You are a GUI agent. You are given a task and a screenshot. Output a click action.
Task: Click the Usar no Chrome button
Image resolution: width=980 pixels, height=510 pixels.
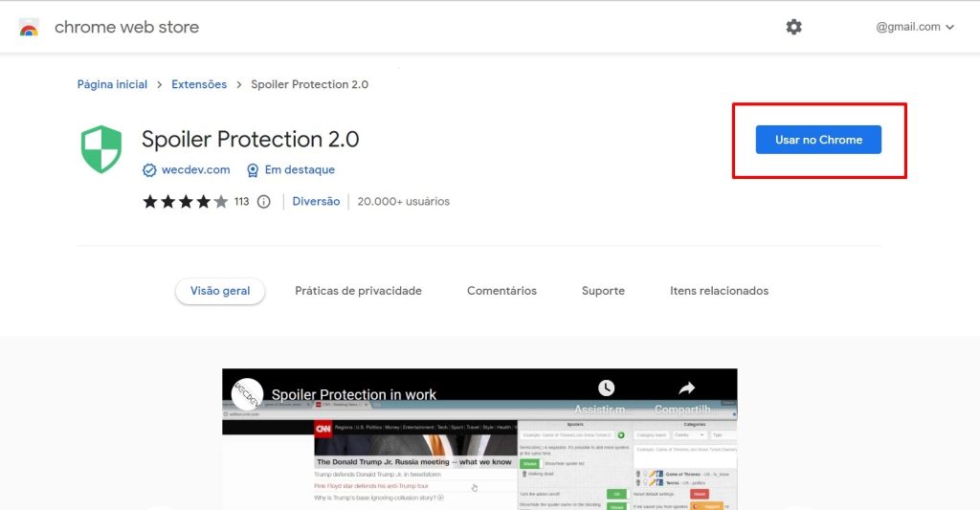(818, 140)
